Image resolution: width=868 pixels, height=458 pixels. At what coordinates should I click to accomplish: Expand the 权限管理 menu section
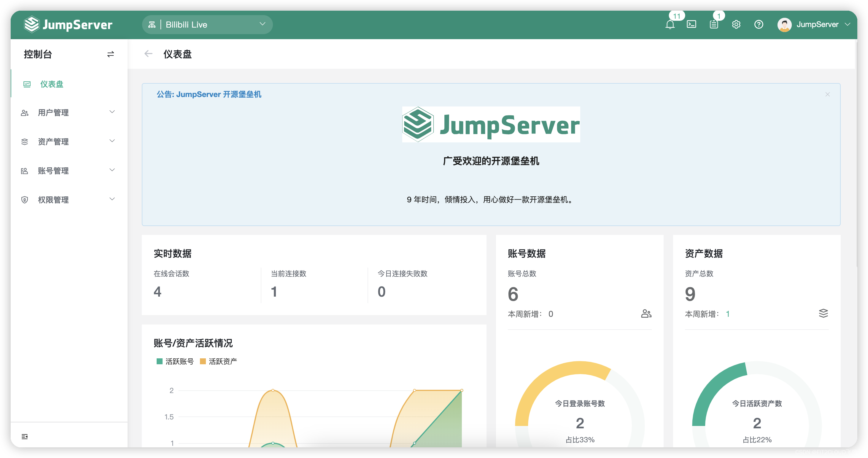54,199
